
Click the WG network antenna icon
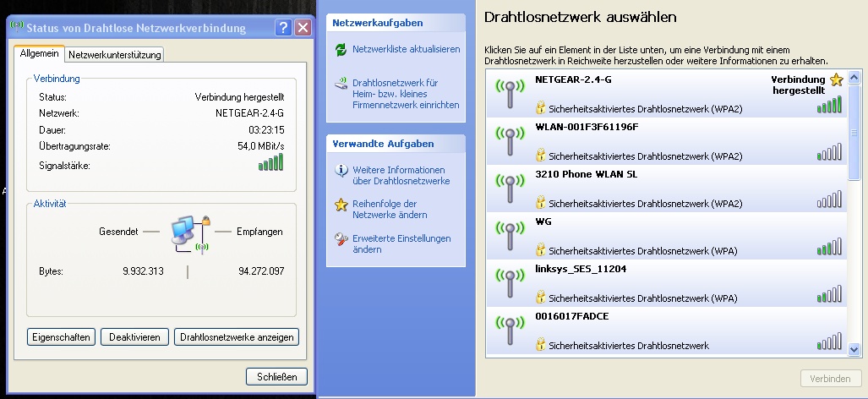coord(510,237)
